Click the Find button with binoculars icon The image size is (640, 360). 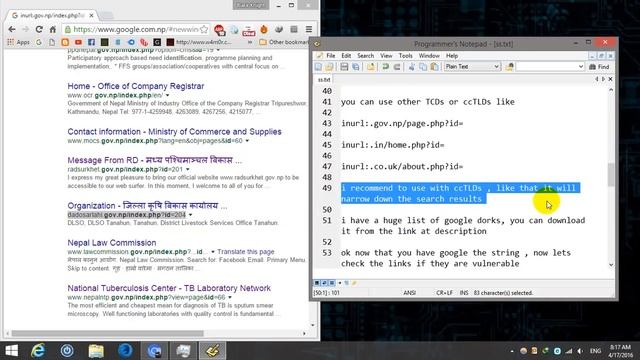[599, 67]
